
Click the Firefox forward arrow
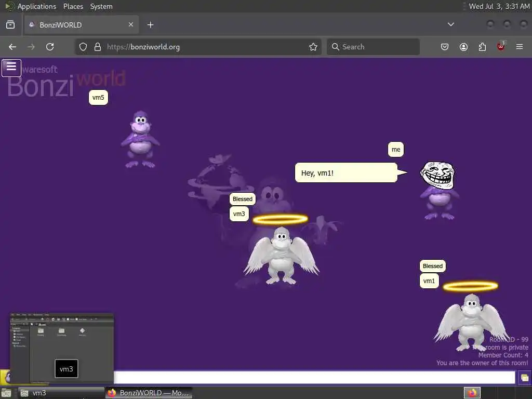(x=31, y=47)
